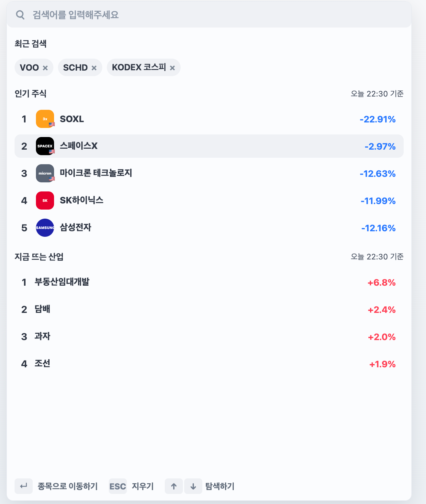This screenshot has width=426, height=504.
Task: Remove SCHD from recent searches
Action: [94, 68]
